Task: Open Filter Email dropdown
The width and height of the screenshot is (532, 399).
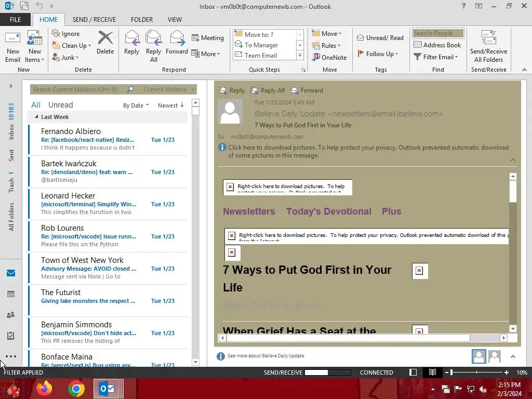Action: tap(436, 57)
